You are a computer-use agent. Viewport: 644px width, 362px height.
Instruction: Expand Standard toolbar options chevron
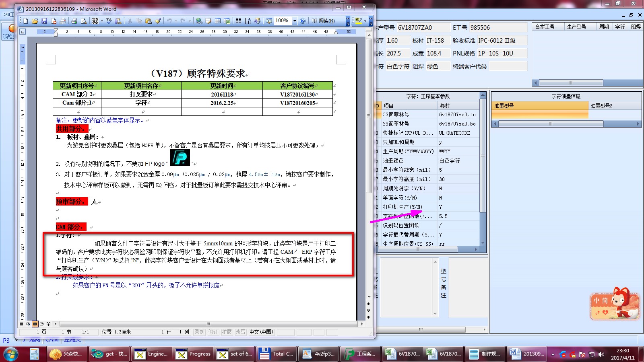pos(348,21)
